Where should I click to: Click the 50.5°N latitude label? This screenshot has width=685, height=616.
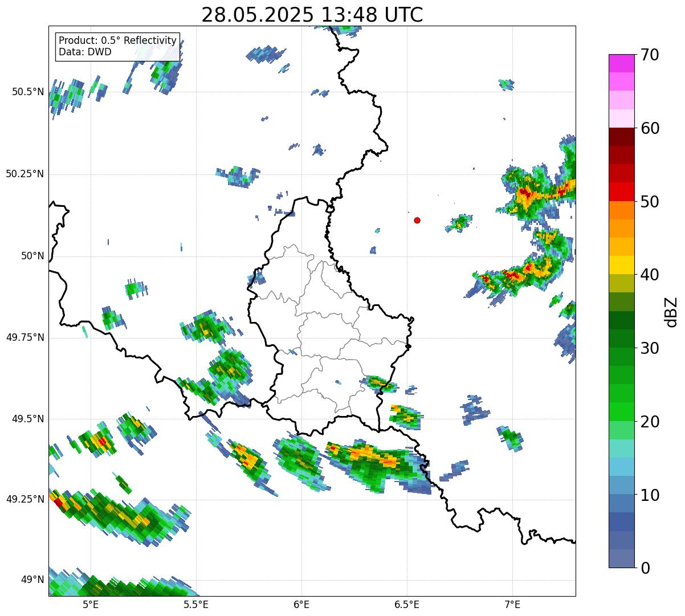28,92
